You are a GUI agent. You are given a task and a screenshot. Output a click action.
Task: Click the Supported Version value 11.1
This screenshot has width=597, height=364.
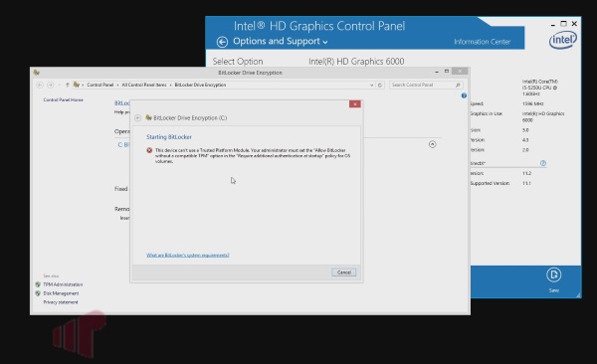pos(526,183)
